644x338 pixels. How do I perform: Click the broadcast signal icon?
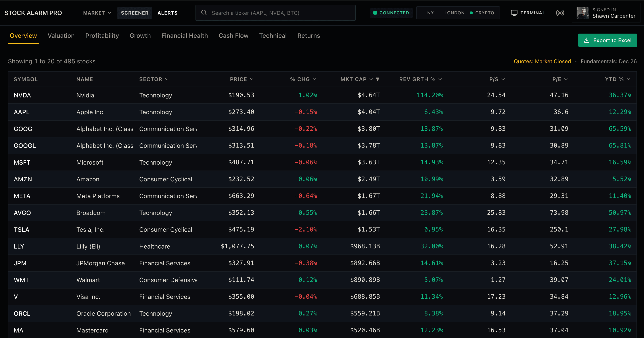click(x=560, y=13)
